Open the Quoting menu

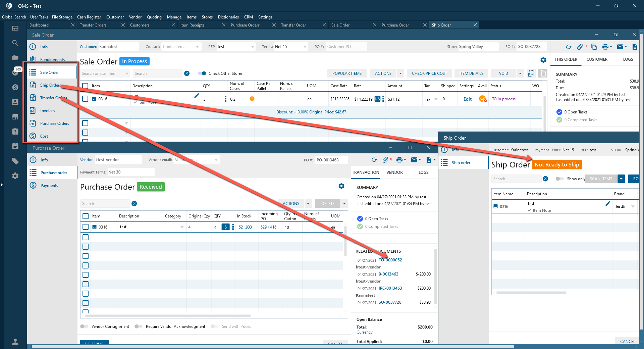[154, 17]
